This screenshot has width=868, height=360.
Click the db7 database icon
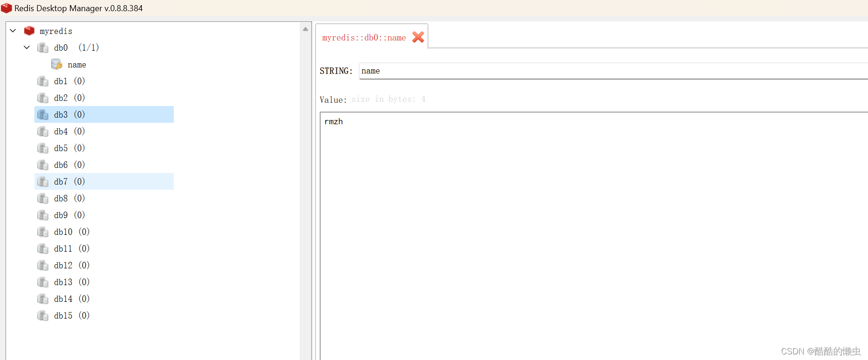43,181
